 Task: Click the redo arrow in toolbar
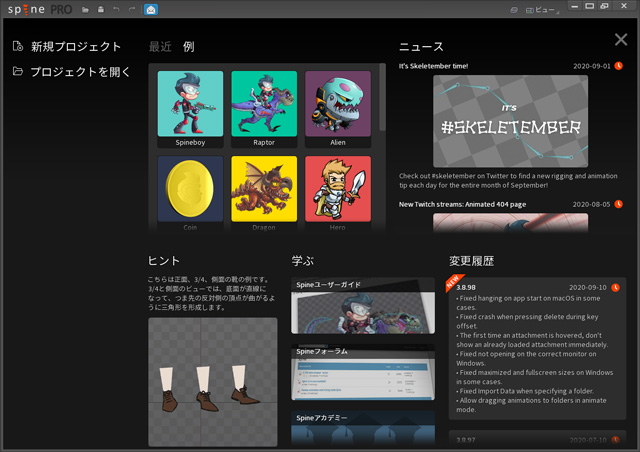[x=132, y=10]
